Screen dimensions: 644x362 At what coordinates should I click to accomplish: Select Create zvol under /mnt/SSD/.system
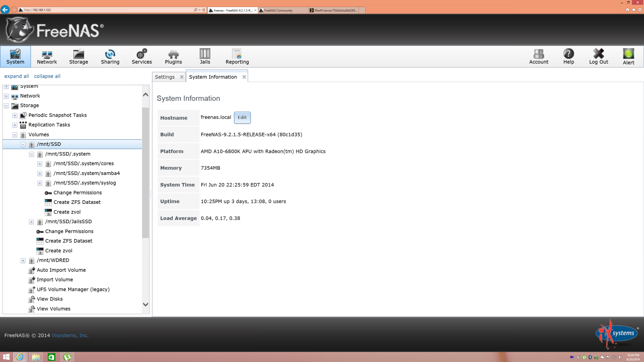click(67, 212)
